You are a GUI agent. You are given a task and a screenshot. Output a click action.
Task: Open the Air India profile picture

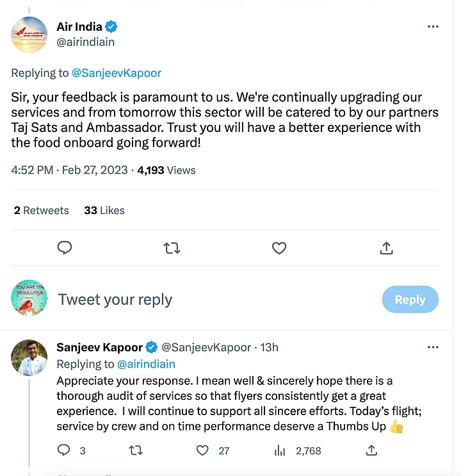[29, 35]
